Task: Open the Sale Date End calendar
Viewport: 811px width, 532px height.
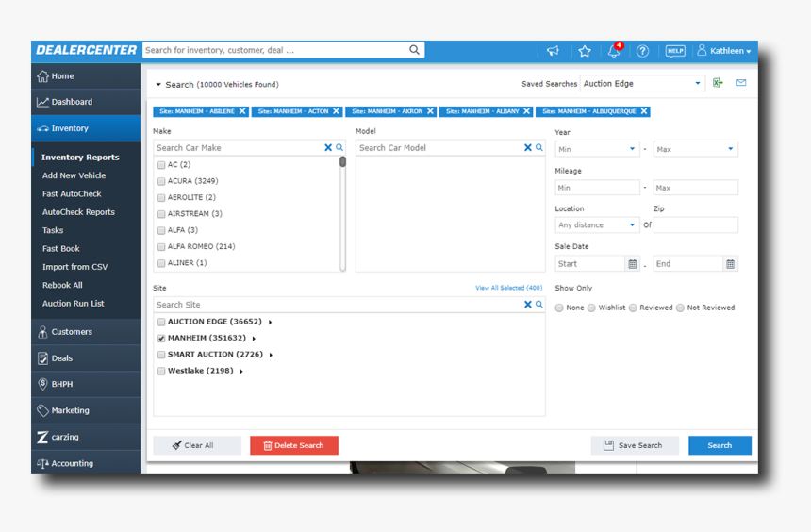Action: (x=730, y=264)
